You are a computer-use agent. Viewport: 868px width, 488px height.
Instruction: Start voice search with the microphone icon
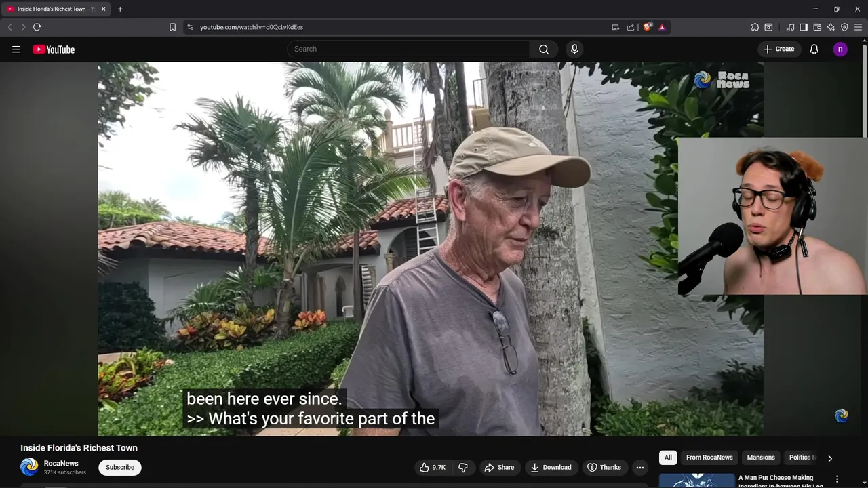pos(574,49)
